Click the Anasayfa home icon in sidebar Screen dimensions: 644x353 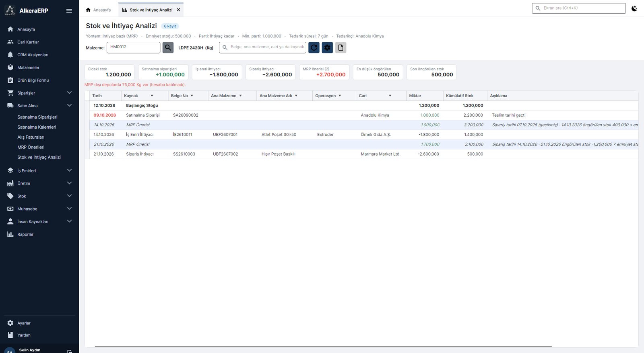click(x=10, y=29)
